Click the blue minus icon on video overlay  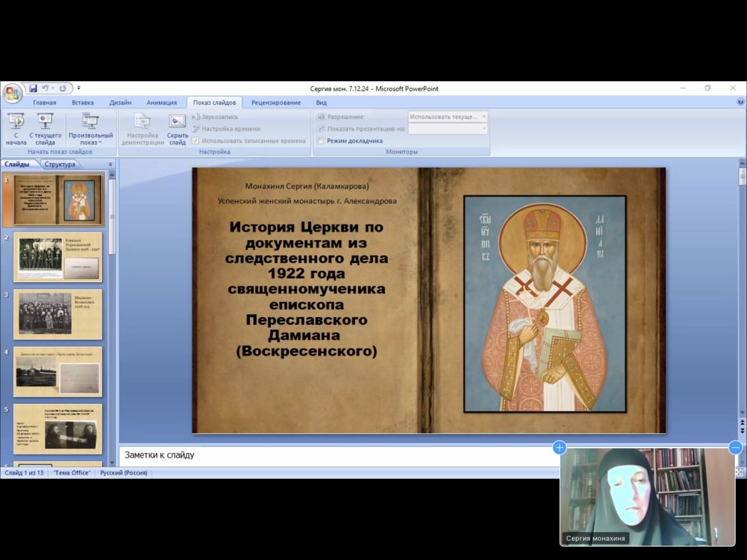click(x=735, y=447)
